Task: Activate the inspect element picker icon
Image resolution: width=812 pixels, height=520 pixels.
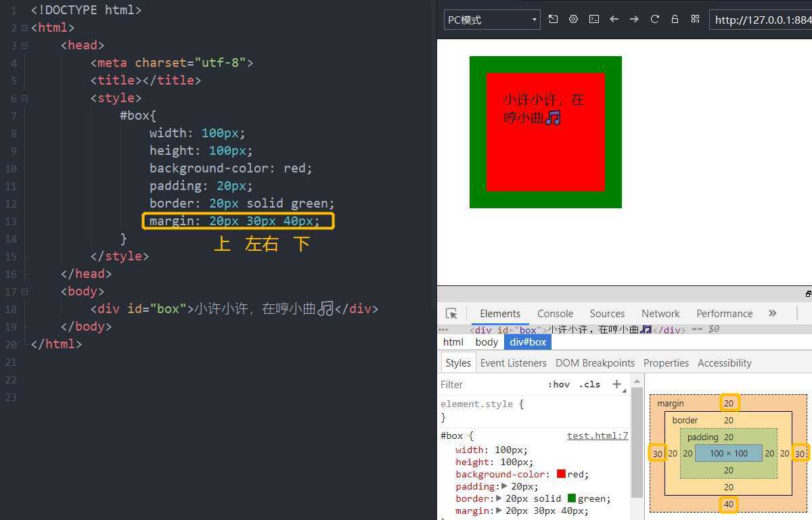Action: (x=452, y=314)
